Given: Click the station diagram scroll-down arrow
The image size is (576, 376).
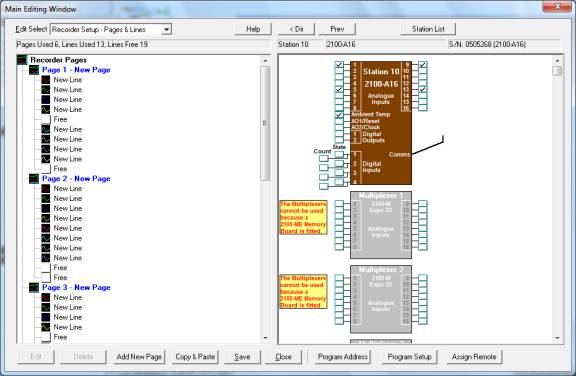Looking at the screenshot, I should (x=557, y=338).
